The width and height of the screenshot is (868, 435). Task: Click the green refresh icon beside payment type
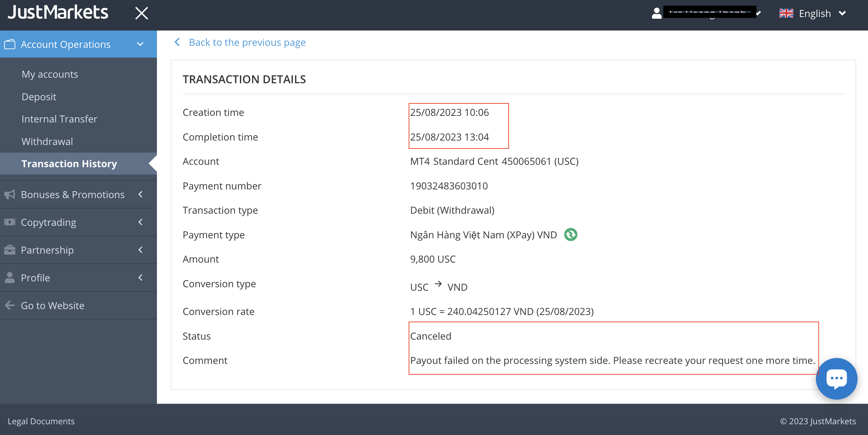(570, 235)
